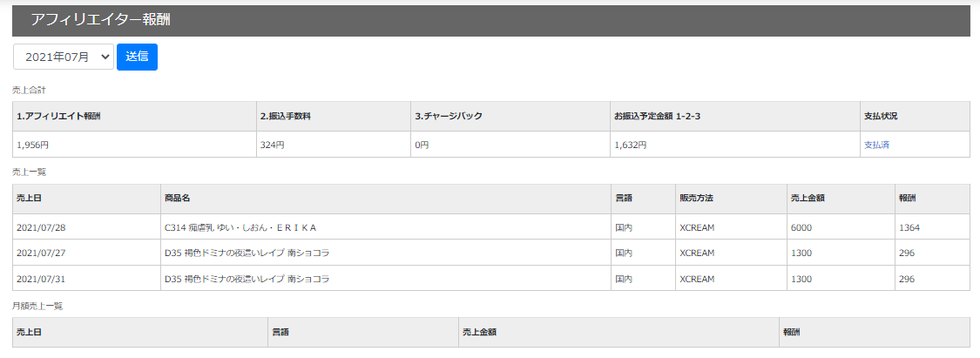Click the 1,632円 transfer amount value
Image resolution: width=980 pixels, height=358 pixels.
pyautogui.click(x=630, y=145)
